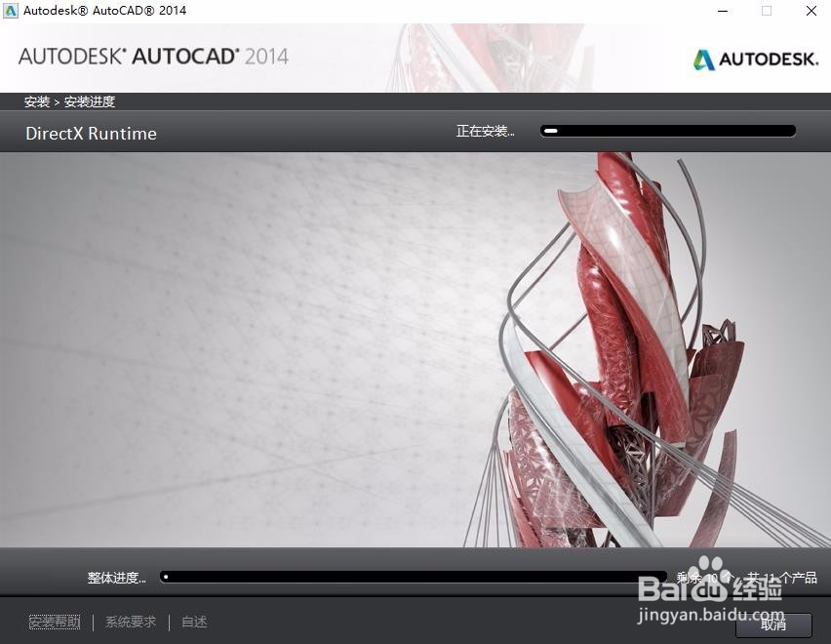Click the AutoCAD title bar app icon
The height and width of the screenshot is (644, 831).
point(10,11)
